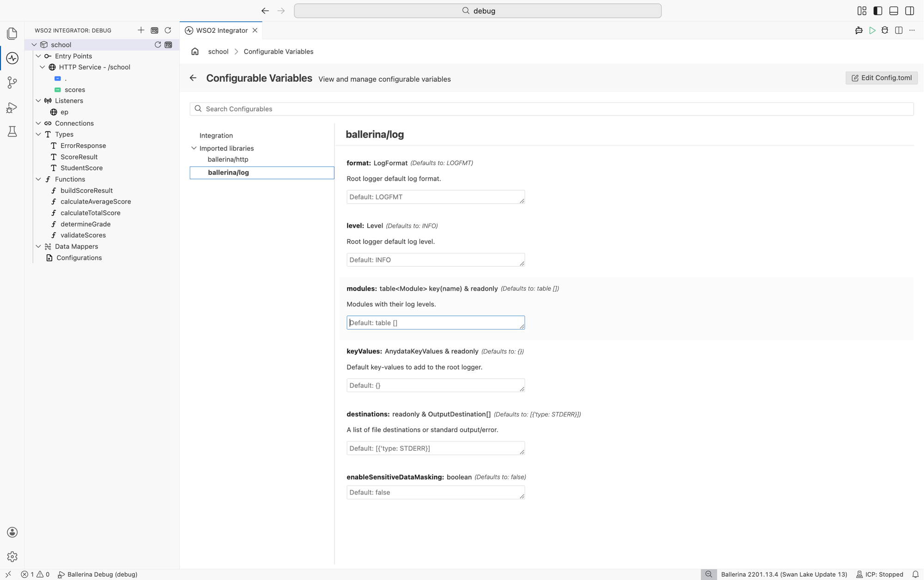The height and width of the screenshot is (580, 924).
Task: Click the enableSensitiveDataMasking input field
Action: click(x=435, y=493)
